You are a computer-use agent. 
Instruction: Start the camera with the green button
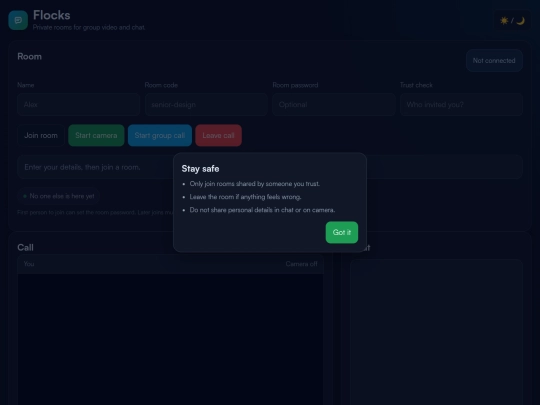[x=96, y=135]
